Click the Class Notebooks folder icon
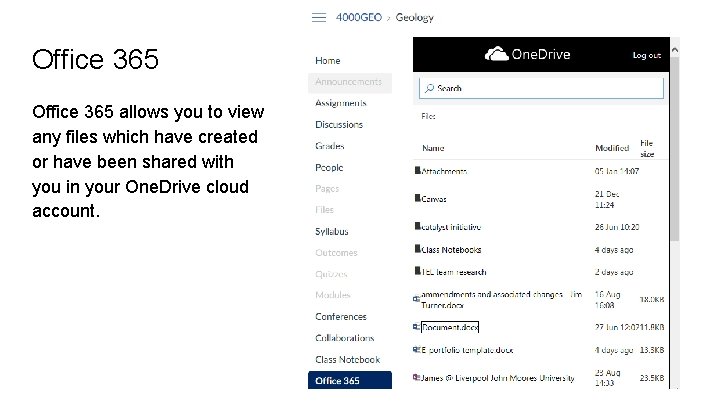The image size is (720, 405). (417, 249)
